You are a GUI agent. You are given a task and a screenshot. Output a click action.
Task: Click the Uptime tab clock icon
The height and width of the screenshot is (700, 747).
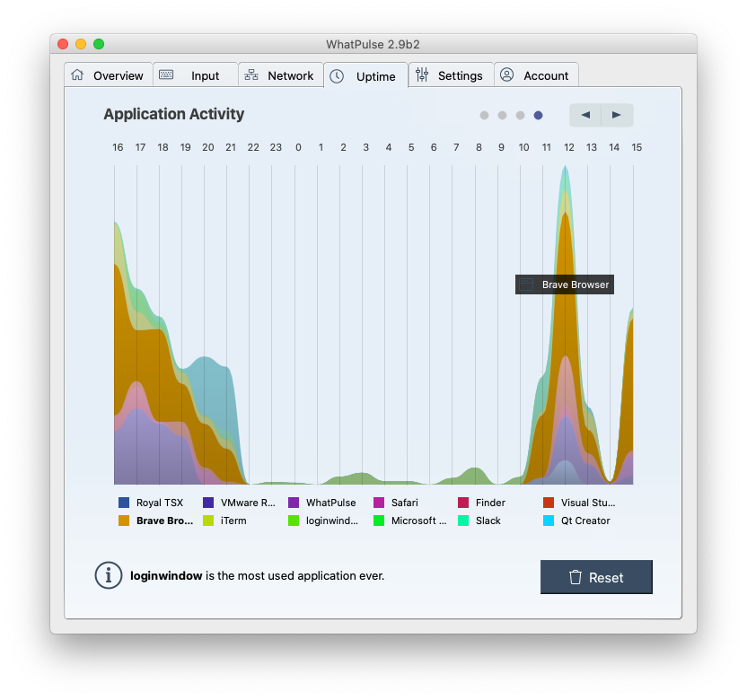[x=337, y=76]
